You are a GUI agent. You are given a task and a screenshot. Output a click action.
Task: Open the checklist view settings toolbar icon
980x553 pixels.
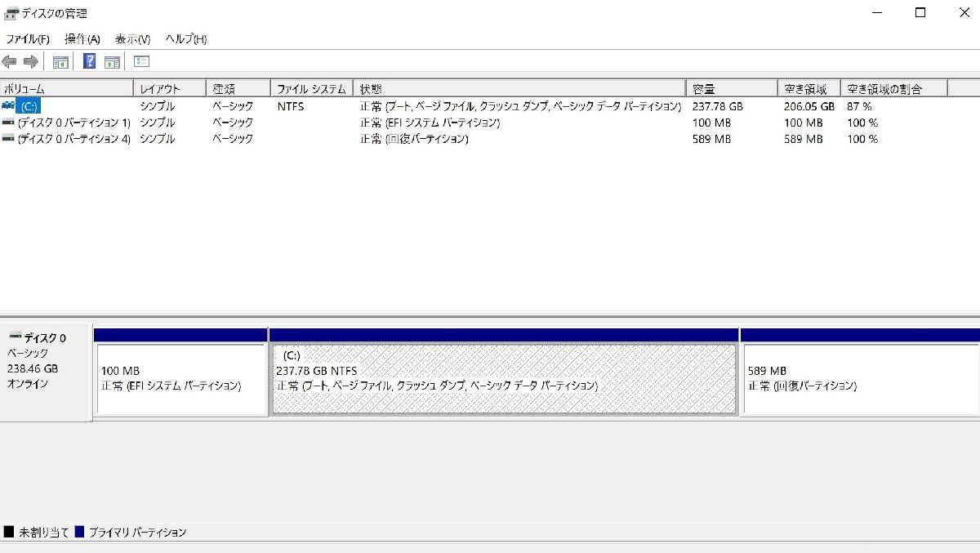(141, 61)
